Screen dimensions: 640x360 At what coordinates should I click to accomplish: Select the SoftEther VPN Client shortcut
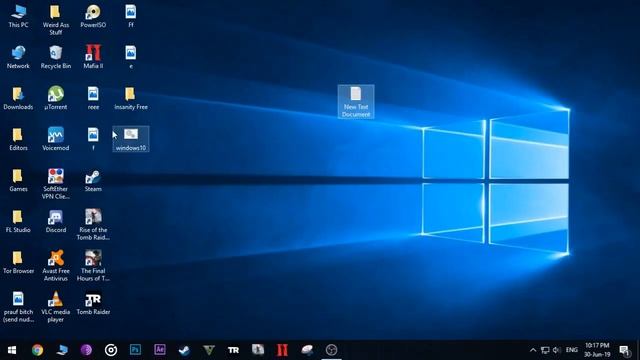click(56, 184)
